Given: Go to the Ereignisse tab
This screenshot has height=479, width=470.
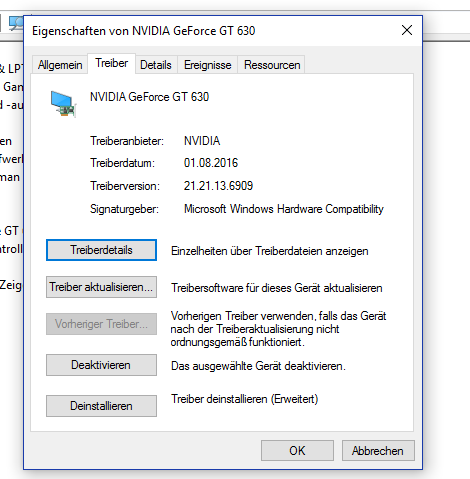Looking at the screenshot, I should pos(207,65).
